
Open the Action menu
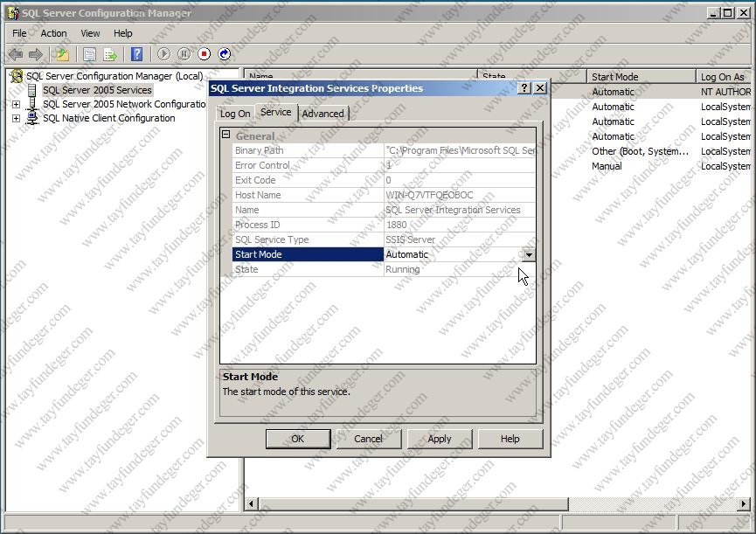tap(53, 33)
